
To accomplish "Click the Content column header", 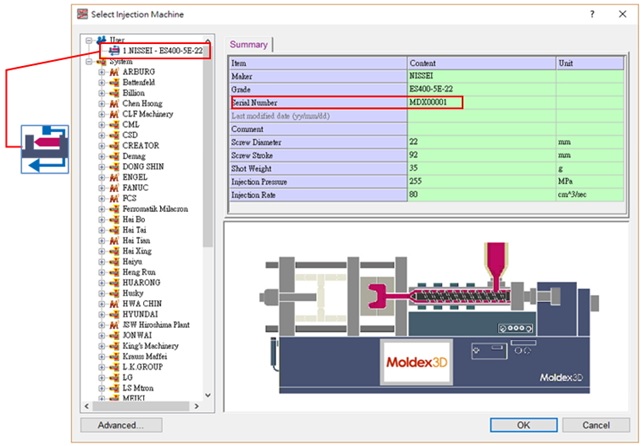I will point(481,63).
